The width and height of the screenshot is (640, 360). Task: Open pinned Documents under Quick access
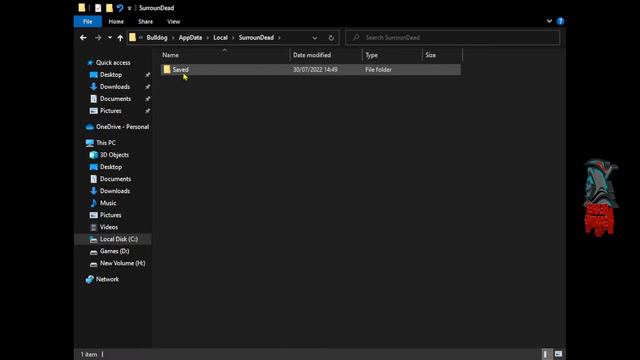click(x=116, y=99)
